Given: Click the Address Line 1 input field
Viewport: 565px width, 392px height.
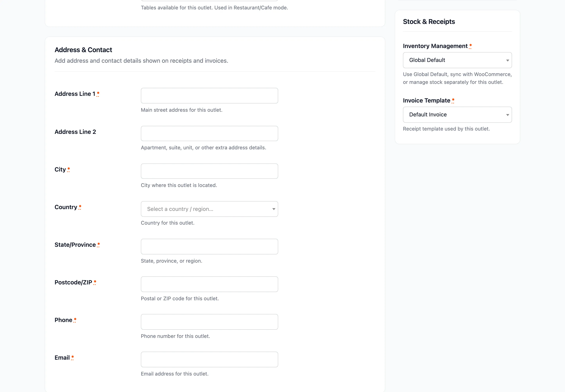Looking at the screenshot, I should point(209,95).
